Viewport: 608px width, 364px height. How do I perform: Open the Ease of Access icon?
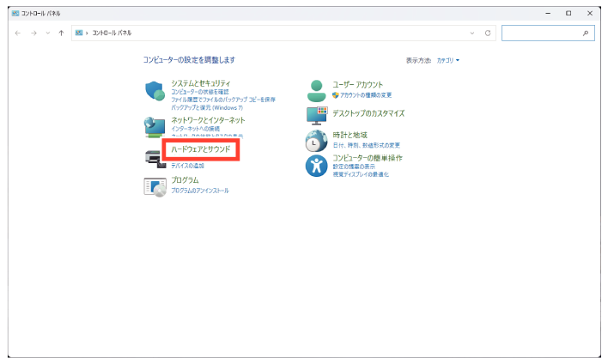[316, 166]
